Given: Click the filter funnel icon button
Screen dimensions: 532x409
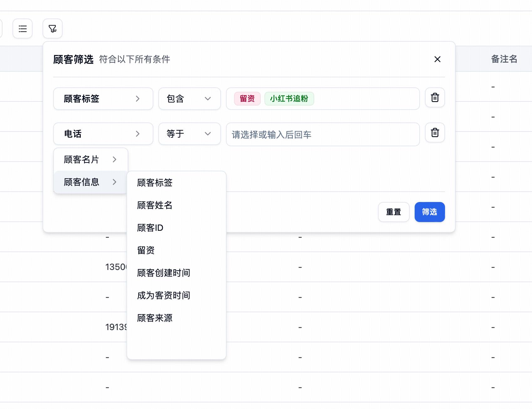Looking at the screenshot, I should pos(53,29).
